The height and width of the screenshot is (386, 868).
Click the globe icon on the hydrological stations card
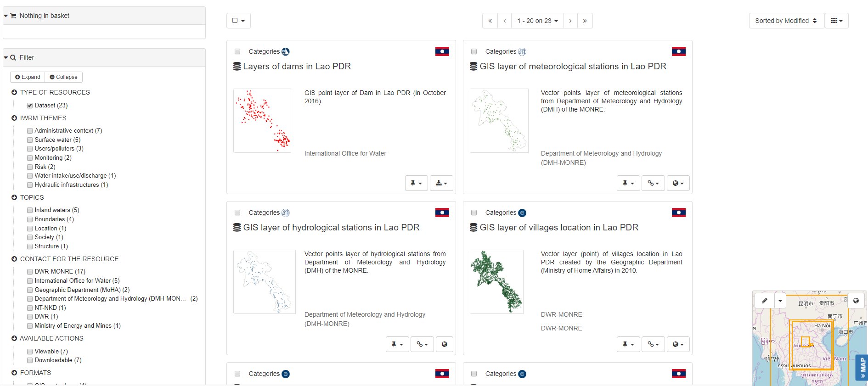[x=444, y=344]
